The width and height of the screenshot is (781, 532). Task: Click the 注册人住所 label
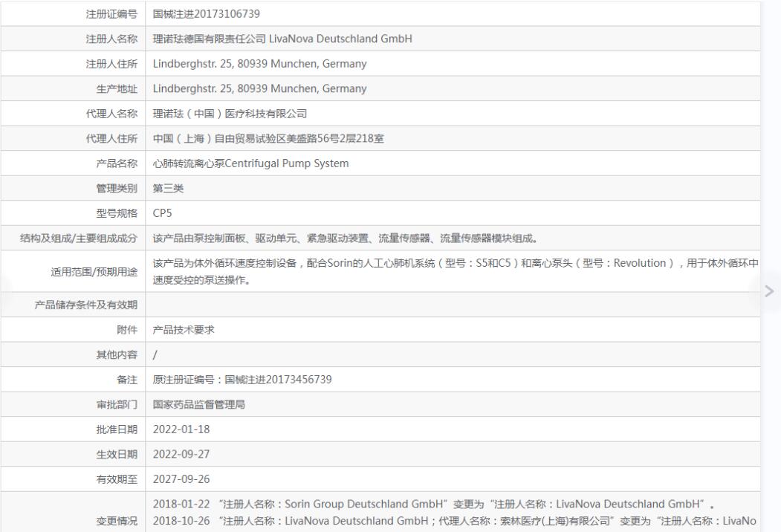111,64
